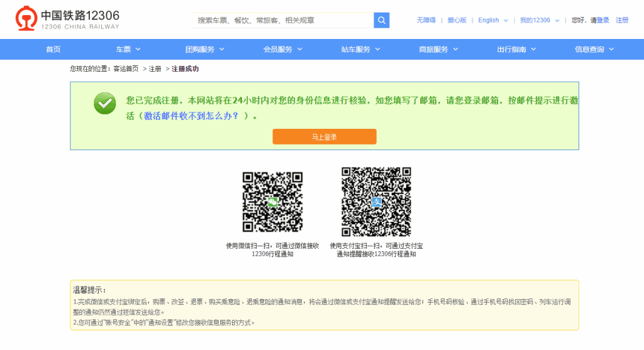Click the green success checkmark icon

click(104, 103)
